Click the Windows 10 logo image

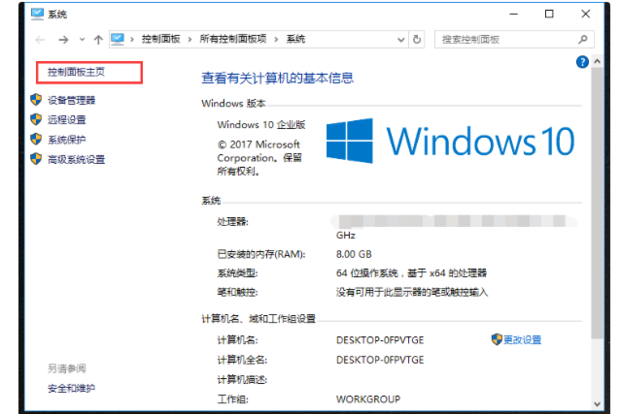[451, 141]
